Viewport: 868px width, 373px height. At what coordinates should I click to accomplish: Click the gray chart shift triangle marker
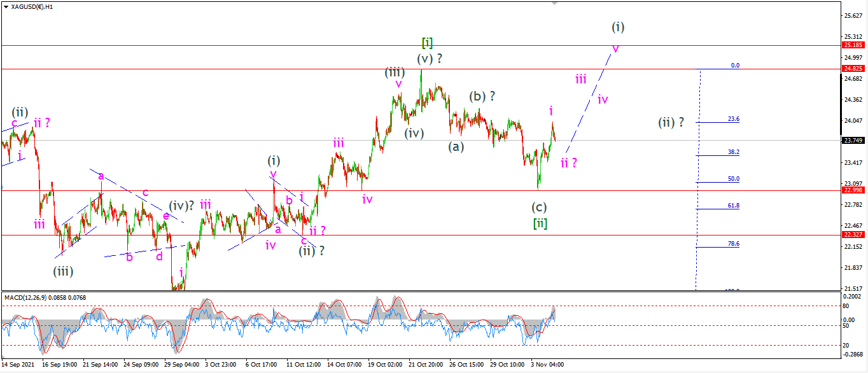[554, 3]
